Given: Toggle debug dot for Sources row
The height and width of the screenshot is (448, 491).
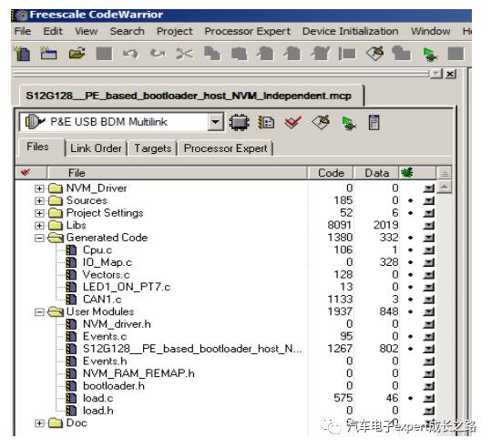Looking at the screenshot, I should pyautogui.click(x=411, y=200).
